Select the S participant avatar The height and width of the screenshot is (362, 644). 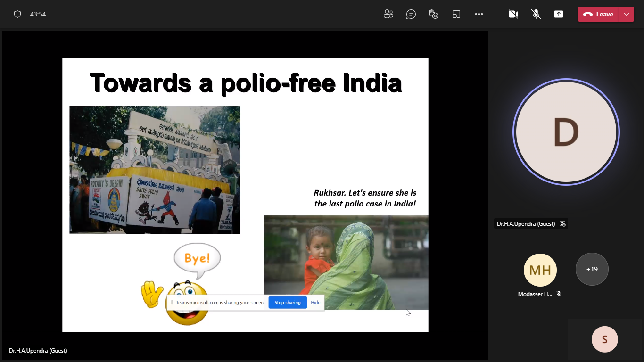604,339
